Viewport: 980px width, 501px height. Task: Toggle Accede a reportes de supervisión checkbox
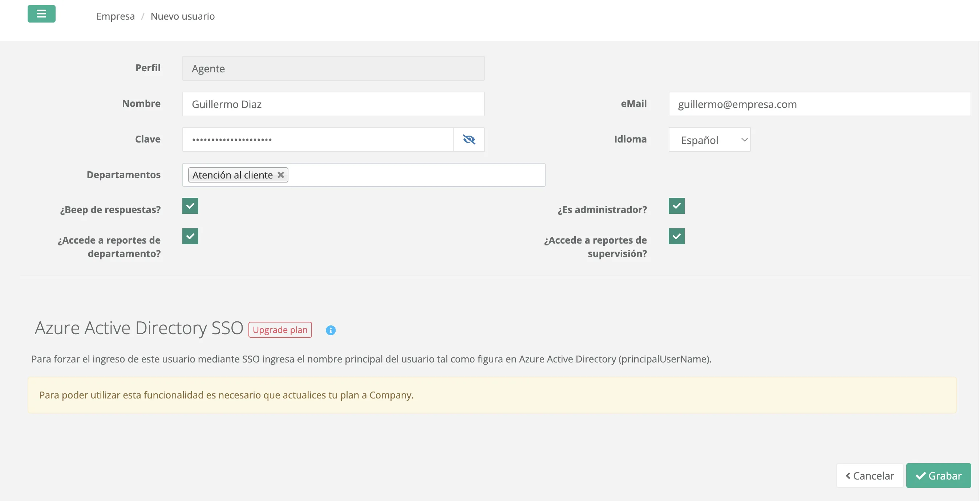point(676,236)
